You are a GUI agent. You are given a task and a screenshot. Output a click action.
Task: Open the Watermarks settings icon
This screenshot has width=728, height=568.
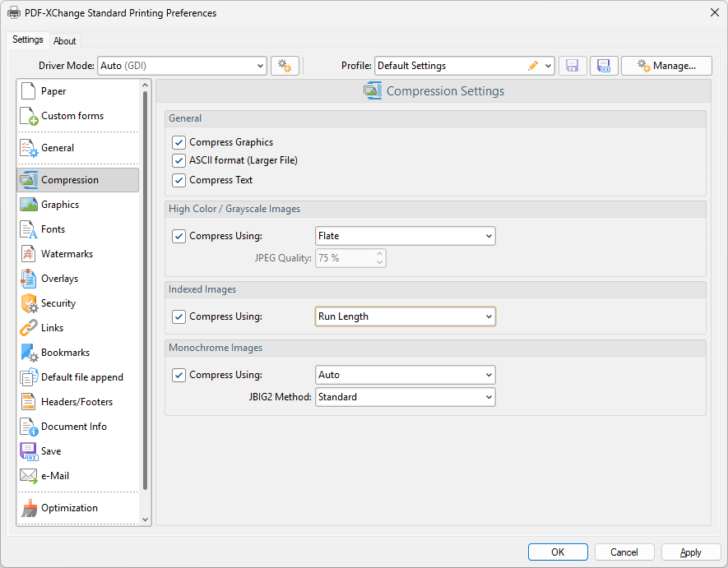pyautogui.click(x=29, y=254)
